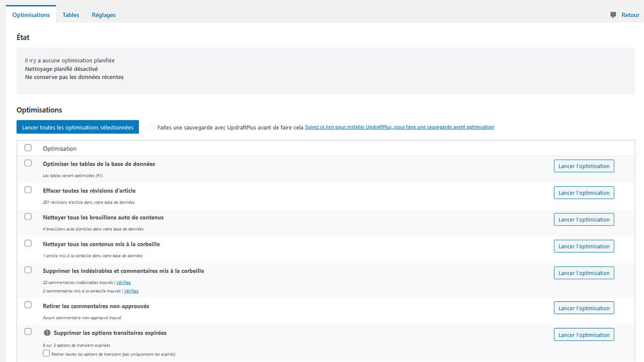Open the Tables tab
Screen dimensions: 644x362
click(71, 15)
